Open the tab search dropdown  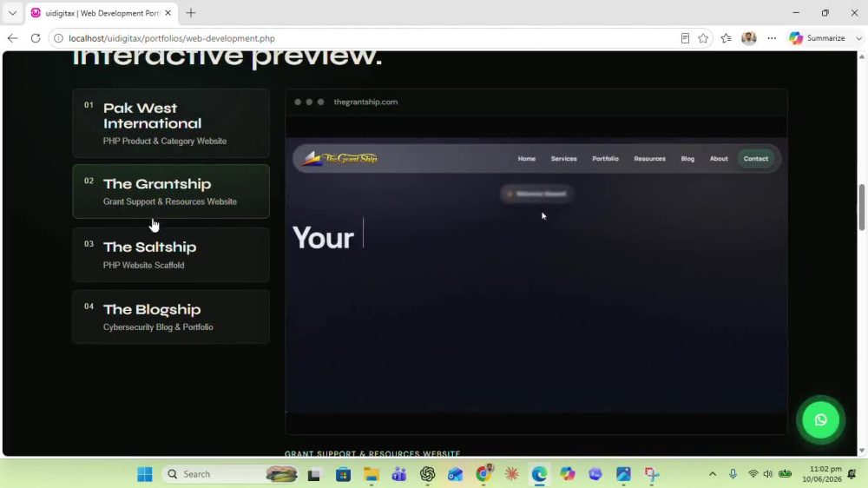tap(12, 13)
